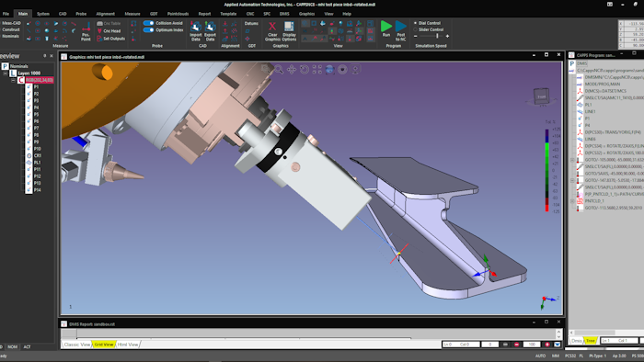Select CR1 in the Treeview list

pyautogui.click(x=38, y=156)
